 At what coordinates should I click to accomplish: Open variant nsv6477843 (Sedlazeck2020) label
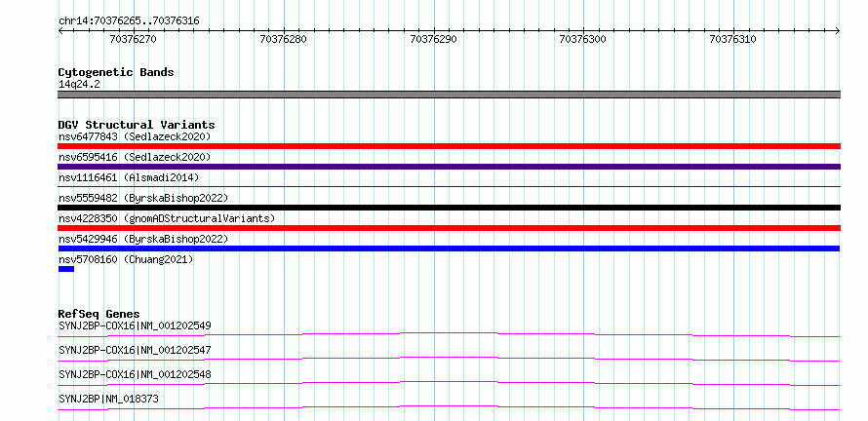pos(135,136)
